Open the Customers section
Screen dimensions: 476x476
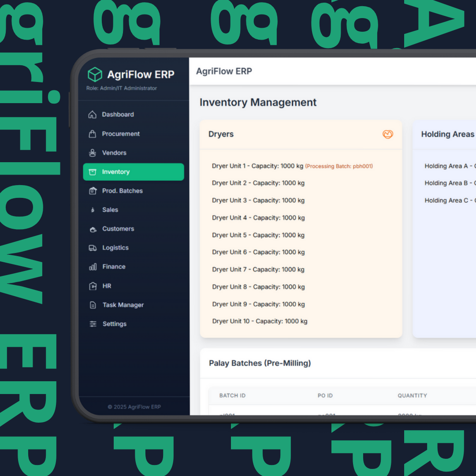(118, 229)
